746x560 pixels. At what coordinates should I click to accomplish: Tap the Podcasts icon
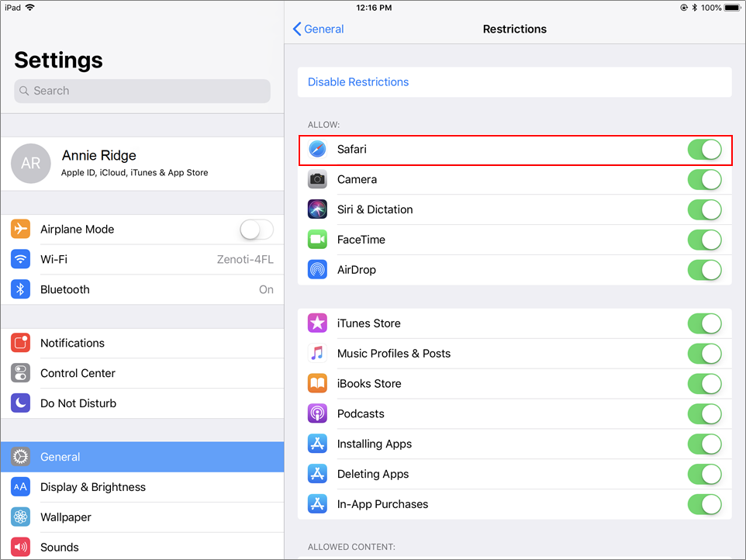point(317,413)
